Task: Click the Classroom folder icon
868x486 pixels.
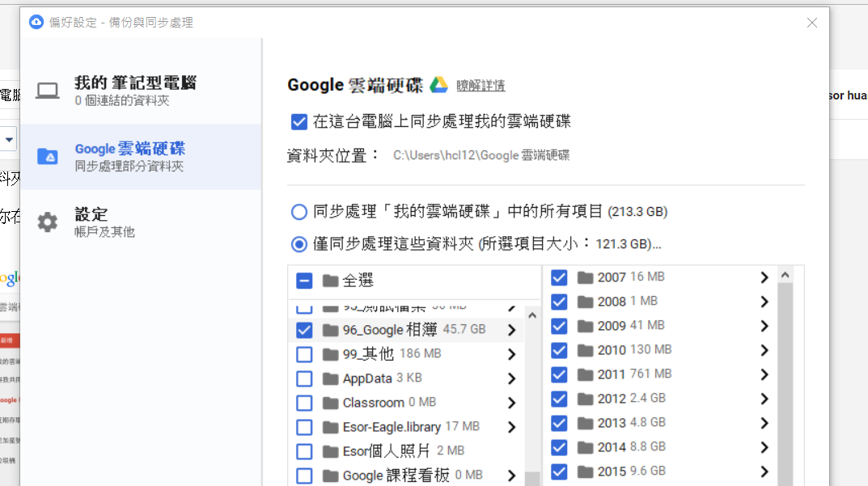Action: [331, 403]
